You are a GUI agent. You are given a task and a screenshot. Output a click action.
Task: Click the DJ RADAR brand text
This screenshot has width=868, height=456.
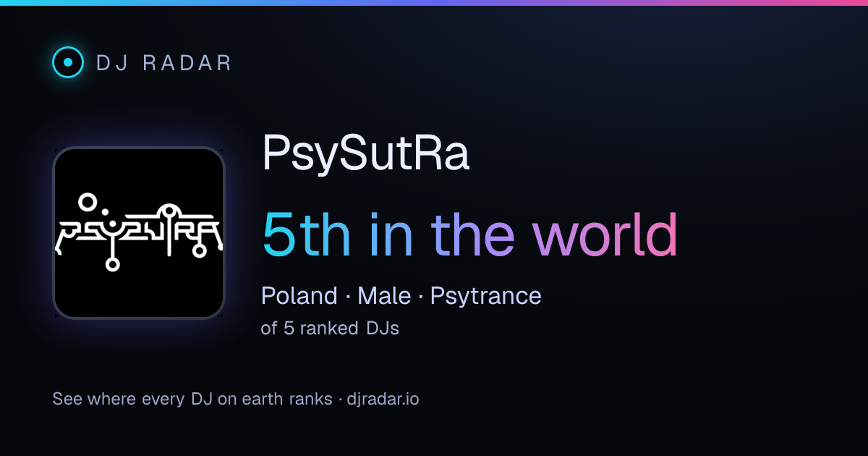(164, 62)
